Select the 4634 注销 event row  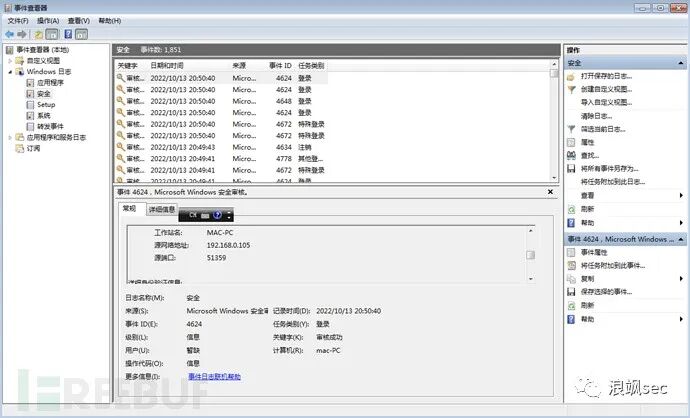[x=221, y=147]
